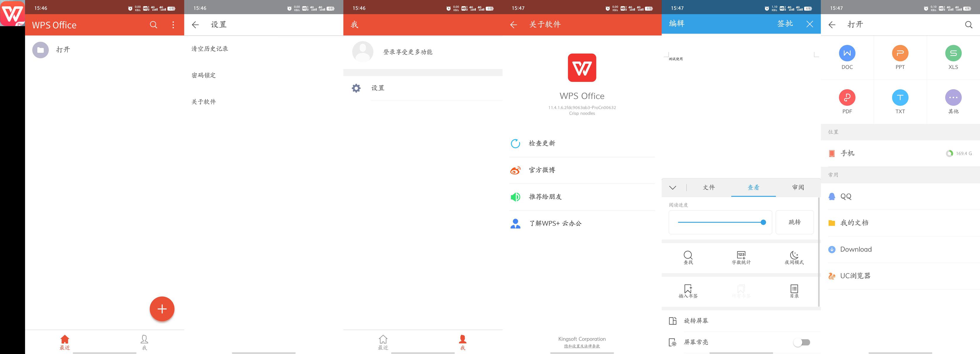The width and height of the screenshot is (980, 354).
Task: Open 字数统计 word count tool
Action: tap(741, 258)
